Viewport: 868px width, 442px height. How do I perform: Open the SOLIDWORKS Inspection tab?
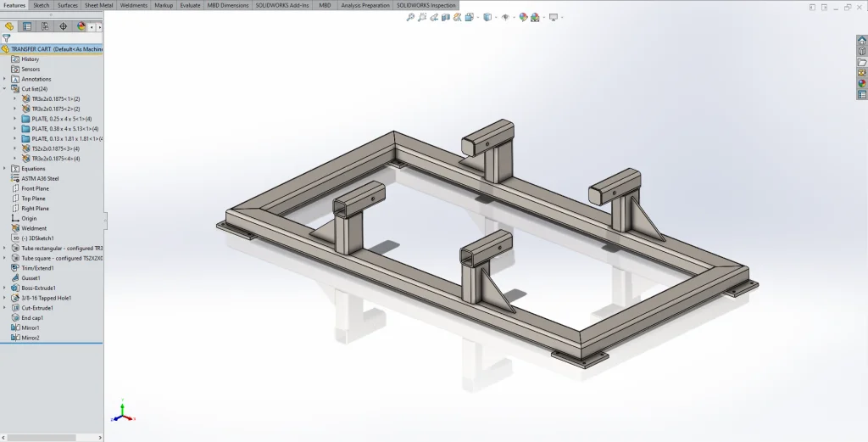426,5
